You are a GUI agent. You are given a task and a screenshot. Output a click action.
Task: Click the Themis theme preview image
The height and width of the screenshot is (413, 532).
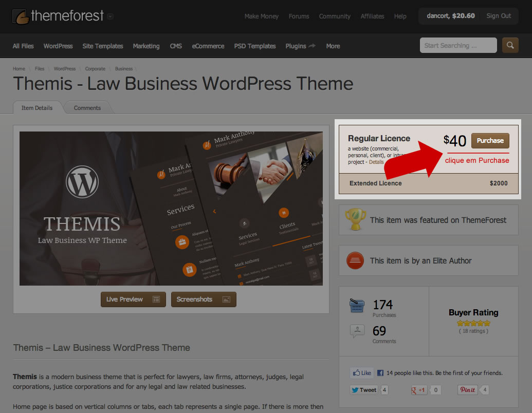(171, 209)
